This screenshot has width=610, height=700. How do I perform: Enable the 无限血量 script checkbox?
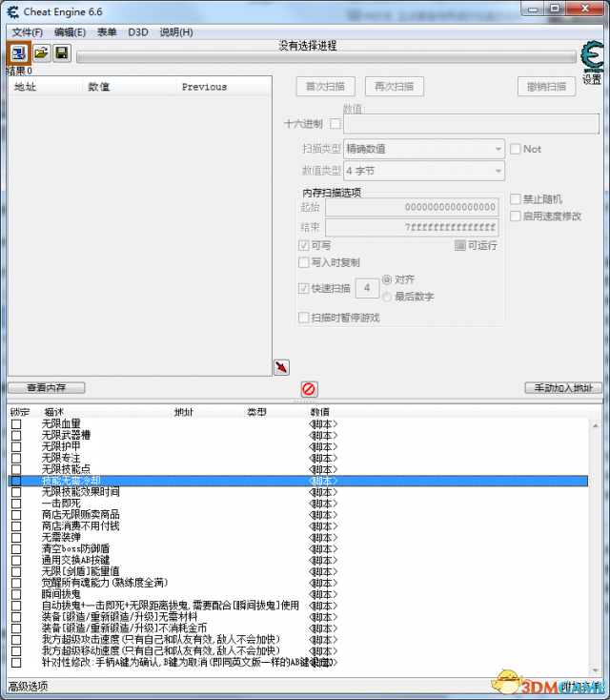pos(15,423)
